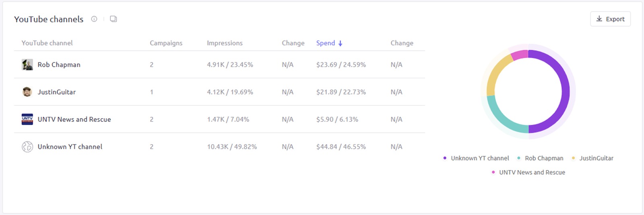Click the purple segment of the donut chart
644x215 pixels.
point(564,92)
